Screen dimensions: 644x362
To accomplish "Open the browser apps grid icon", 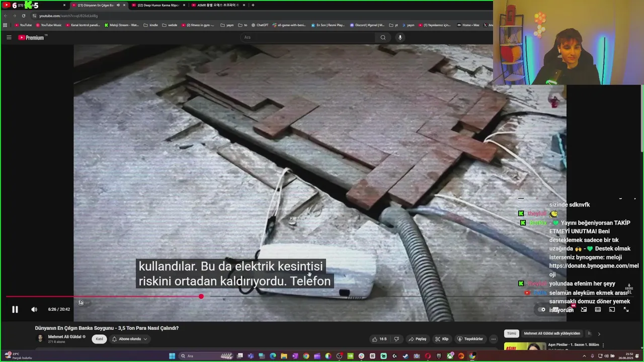I will 5,25.
